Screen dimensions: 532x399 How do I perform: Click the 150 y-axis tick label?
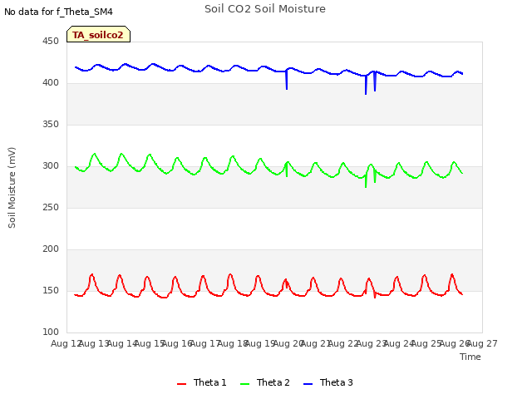coord(51,291)
